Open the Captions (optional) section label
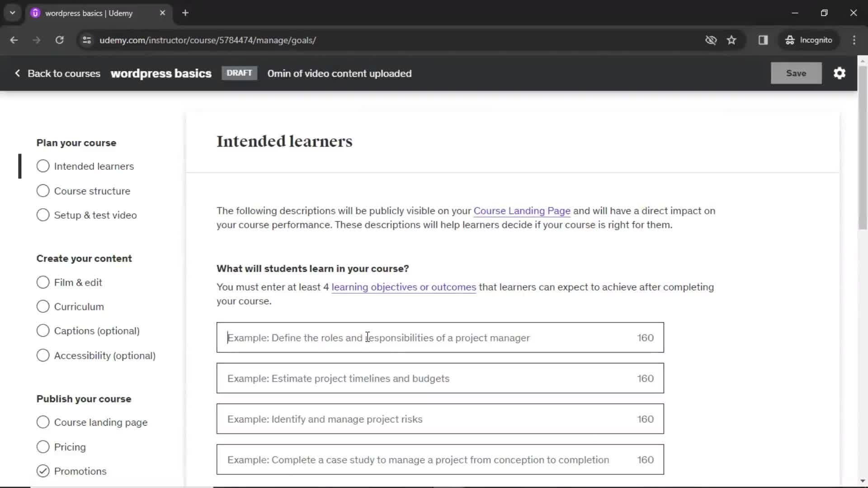 pyautogui.click(x=97, y=331)
